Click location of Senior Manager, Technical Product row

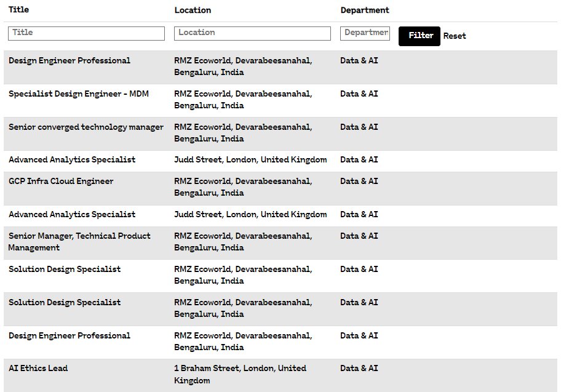243,242
